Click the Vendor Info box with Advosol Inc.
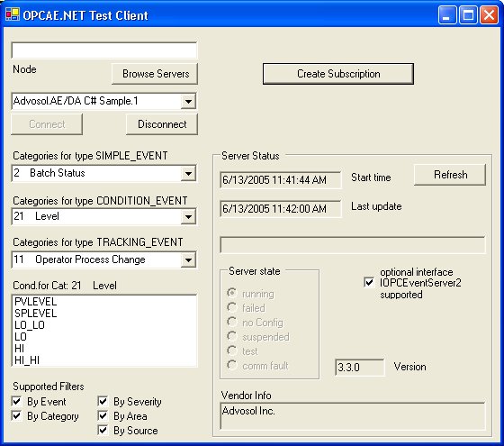The height and width of the screenshot is (446, 504). pos(353,415)
